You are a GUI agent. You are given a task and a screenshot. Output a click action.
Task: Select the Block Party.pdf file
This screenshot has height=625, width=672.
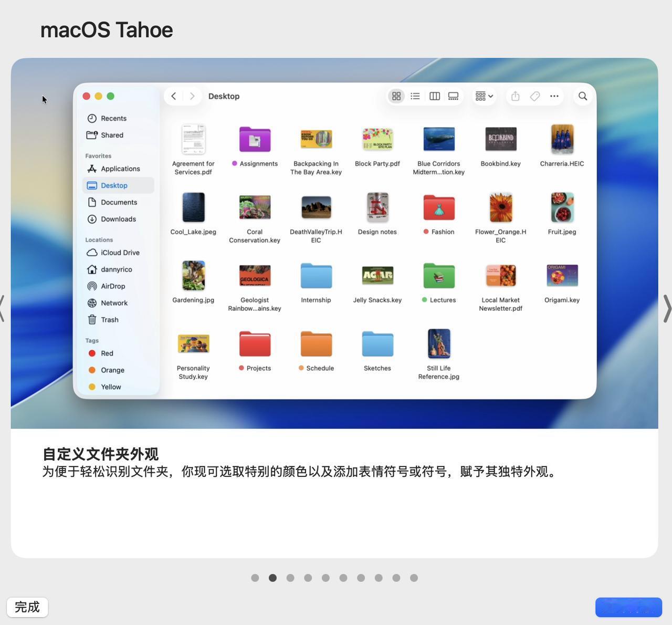[377, 139]
